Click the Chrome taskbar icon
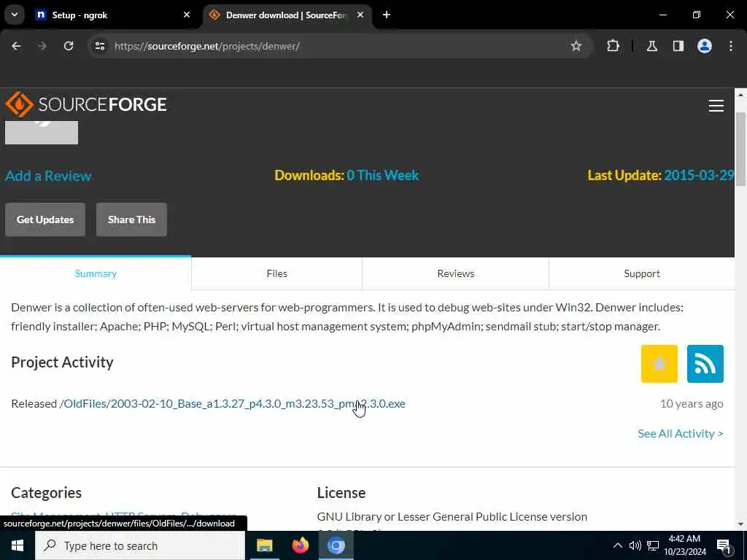The image size is (747, 560). coord(336,545)
